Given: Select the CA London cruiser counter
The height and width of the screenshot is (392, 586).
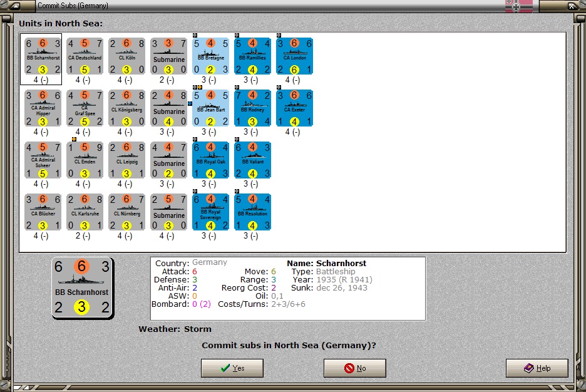Looking at the screenshot, I should [x=294, y=56].
